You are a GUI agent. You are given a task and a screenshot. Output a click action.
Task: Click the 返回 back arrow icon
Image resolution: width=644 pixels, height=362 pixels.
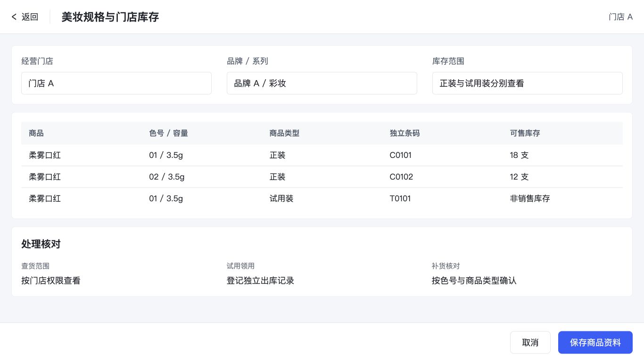[14, 17]
